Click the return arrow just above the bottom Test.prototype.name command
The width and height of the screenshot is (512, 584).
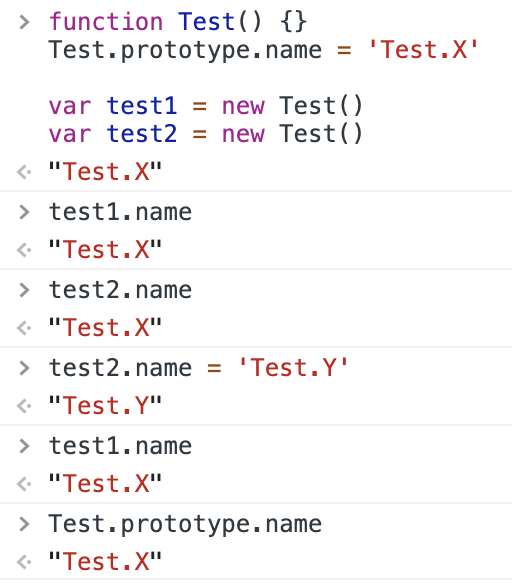(x=24, y=484)
